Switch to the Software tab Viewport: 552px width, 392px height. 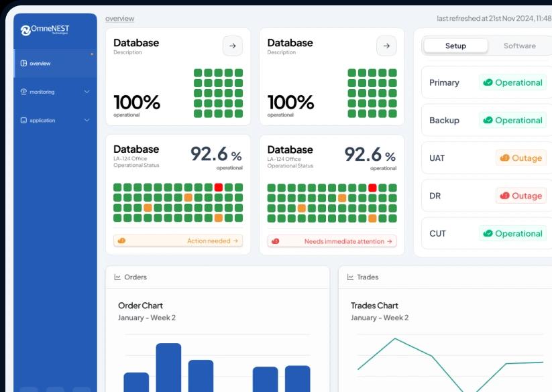tap(519, 46)
